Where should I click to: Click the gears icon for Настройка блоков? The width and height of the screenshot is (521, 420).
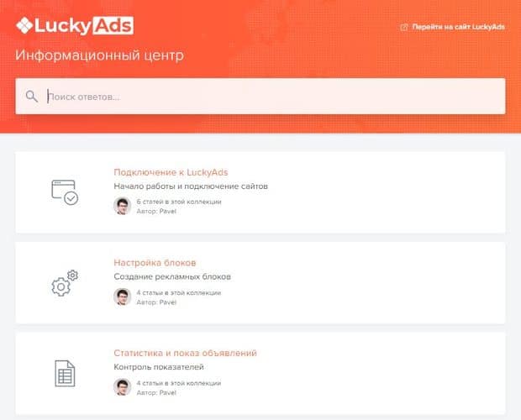pos(65,283)
